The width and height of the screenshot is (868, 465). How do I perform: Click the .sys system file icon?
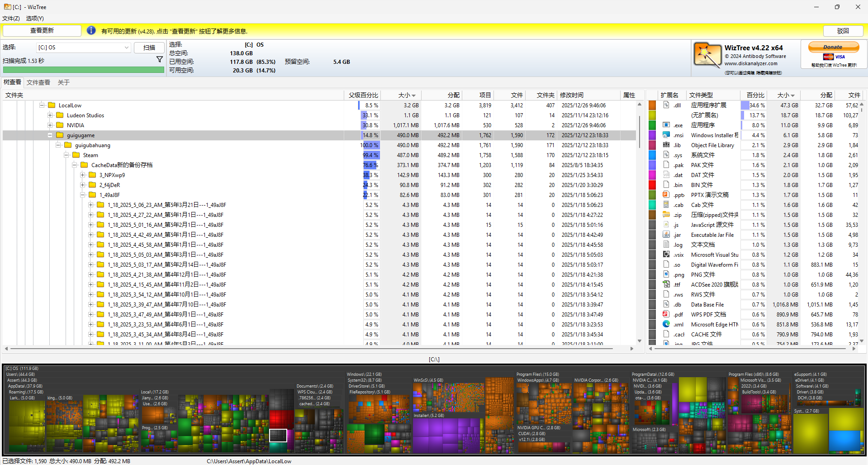(x=666, y=155)
